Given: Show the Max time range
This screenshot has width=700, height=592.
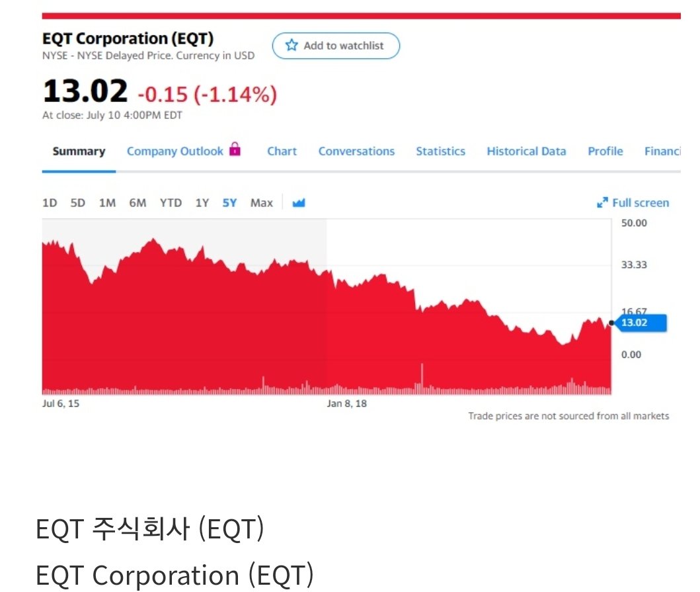Looking at the screenshot, I should (x=261, y=203).
